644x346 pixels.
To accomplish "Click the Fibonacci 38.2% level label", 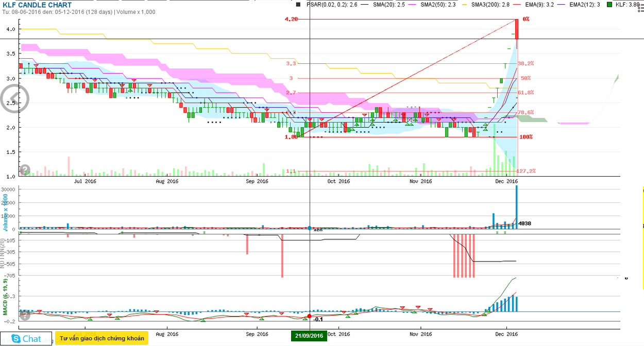I will click(526, 63).
